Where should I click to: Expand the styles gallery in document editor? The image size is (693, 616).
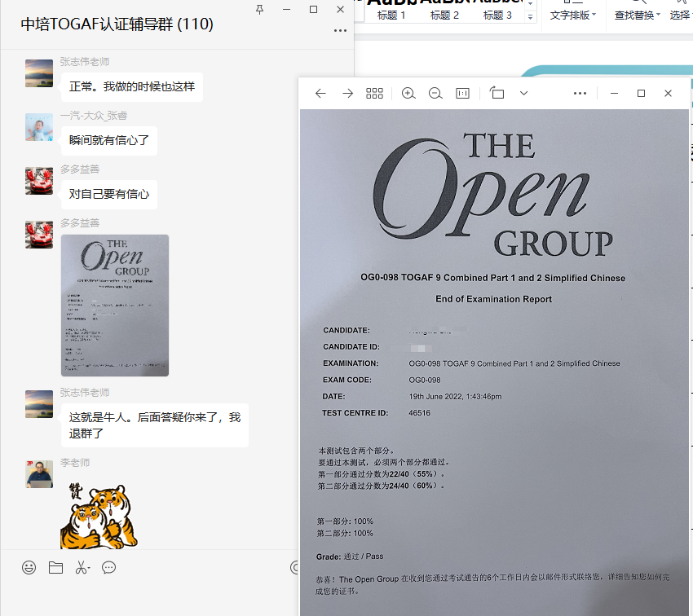click(530, 17)
